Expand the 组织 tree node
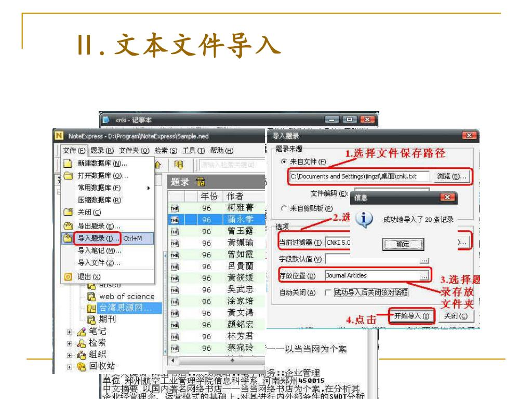Viewport: 532px width, 399px height. [x=70, y=355]
